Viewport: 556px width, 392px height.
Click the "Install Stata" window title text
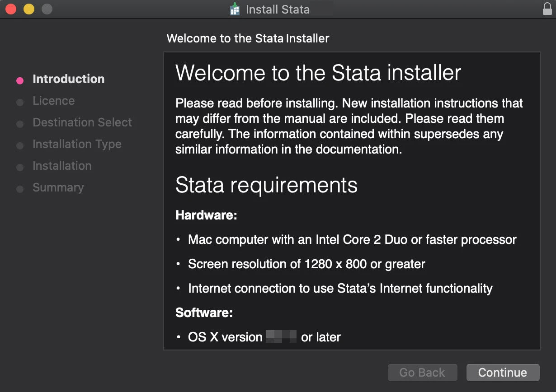coord(278,9)
